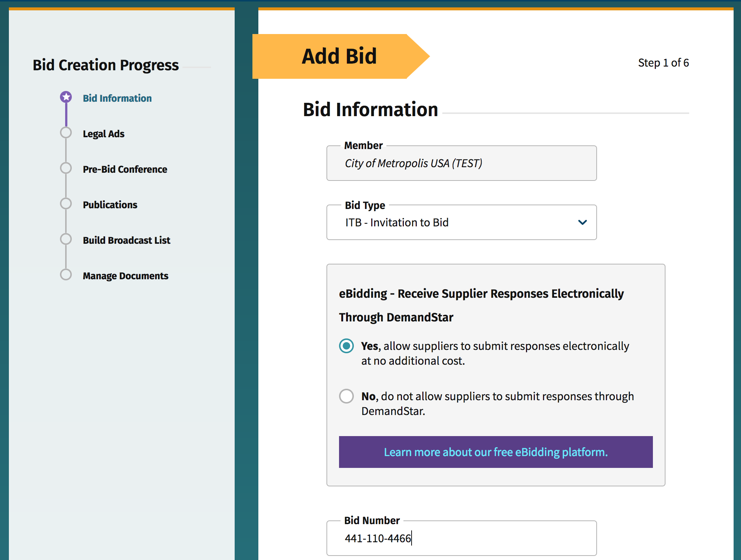Select Bid Information in the progress sidebar
This screenshot has width=741, height=560.
pos(117,98)
